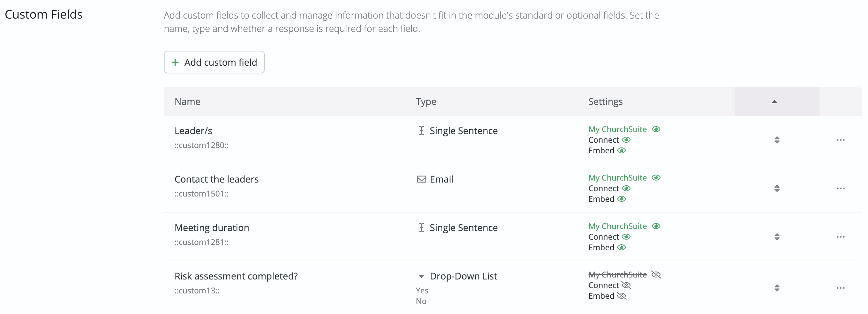
Task: Click the reorder handle for Contact the leaders
Action: tap(777, 189)
